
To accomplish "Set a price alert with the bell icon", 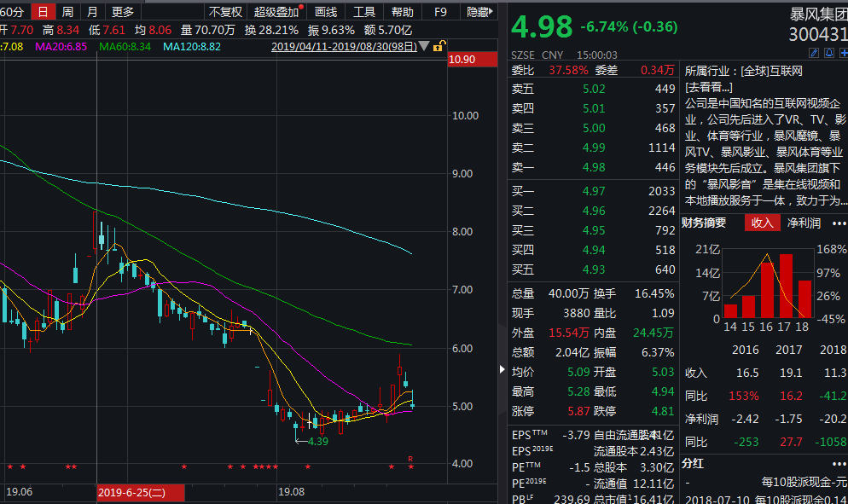I will (x=829, y=53).
